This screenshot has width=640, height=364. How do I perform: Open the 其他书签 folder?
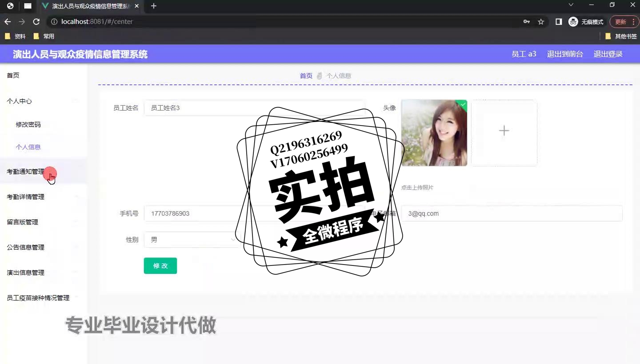pos(621,36)
